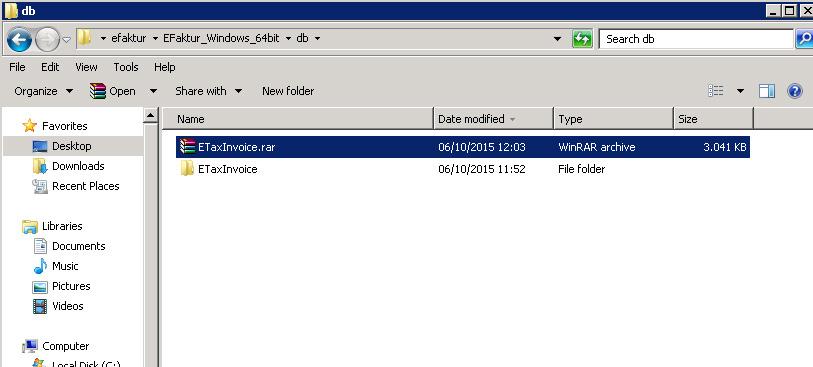Open the Tools menu
The image size is (813, 367).
[126, 67]
